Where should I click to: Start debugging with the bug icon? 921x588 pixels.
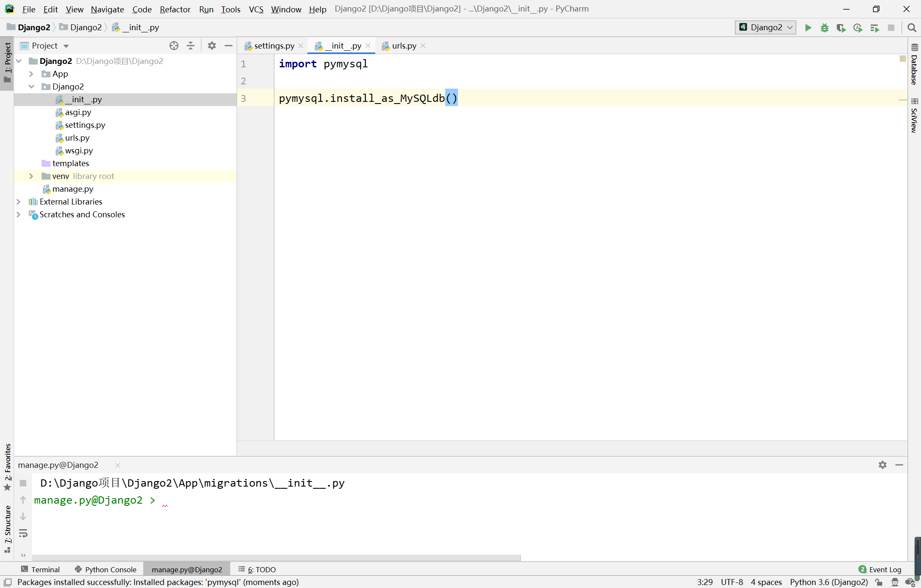click(x=825, y=28)
